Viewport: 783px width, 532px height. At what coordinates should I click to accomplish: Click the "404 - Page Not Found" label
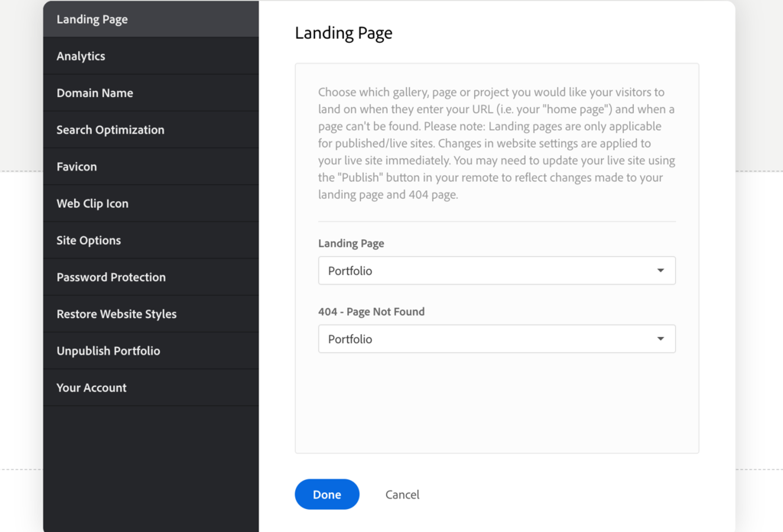point(372,312)
